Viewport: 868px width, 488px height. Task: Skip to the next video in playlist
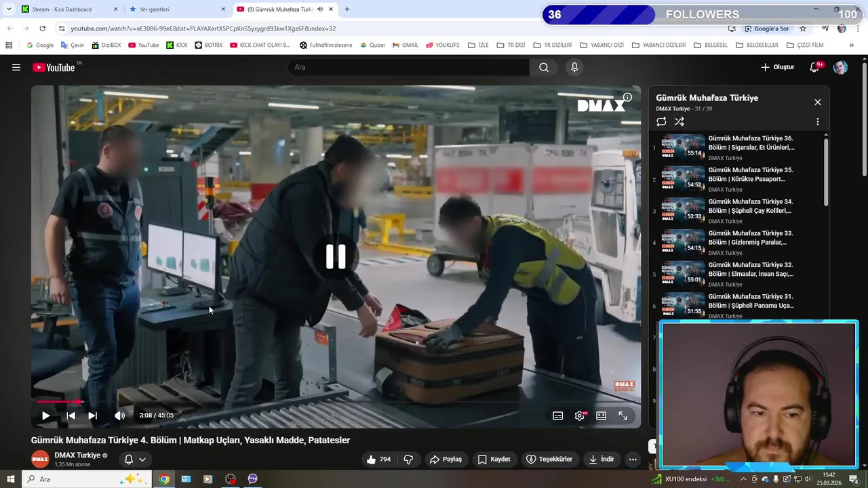click(x=93, y=415)
